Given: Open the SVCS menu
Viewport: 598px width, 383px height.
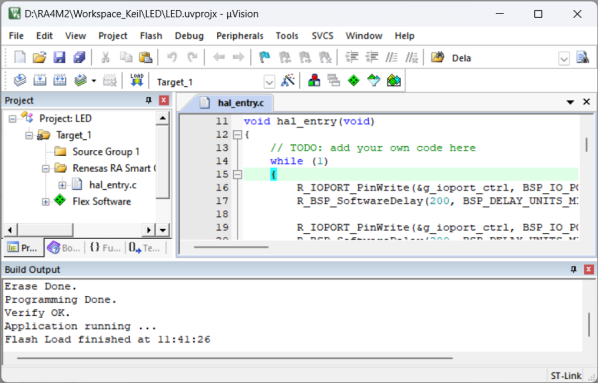Looking at the screenshot, I should [322, 36].
